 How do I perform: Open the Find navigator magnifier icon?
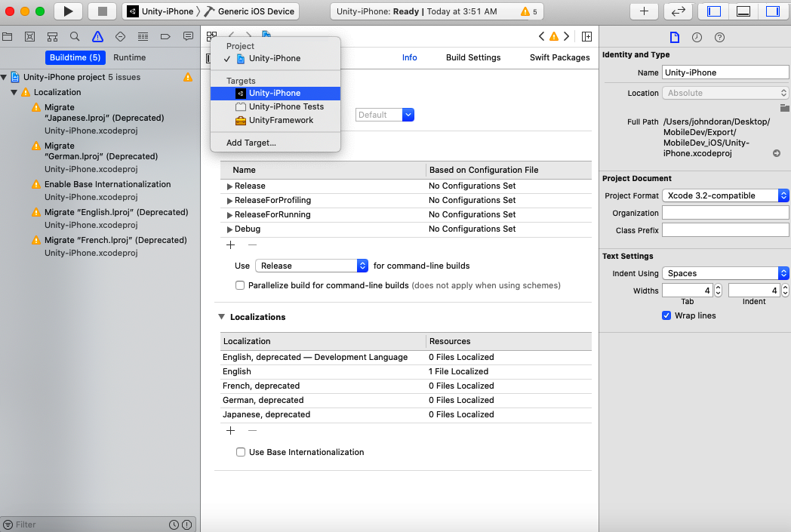tap(75, 36)
